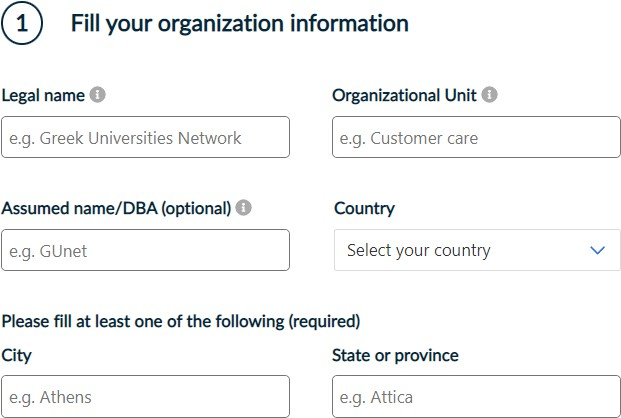
Task: Click the Country label
Action: click(364, 209)
